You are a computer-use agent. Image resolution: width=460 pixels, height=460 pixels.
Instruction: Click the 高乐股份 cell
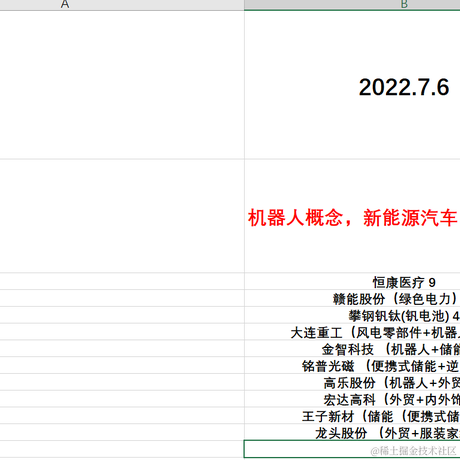click(352, 382)
